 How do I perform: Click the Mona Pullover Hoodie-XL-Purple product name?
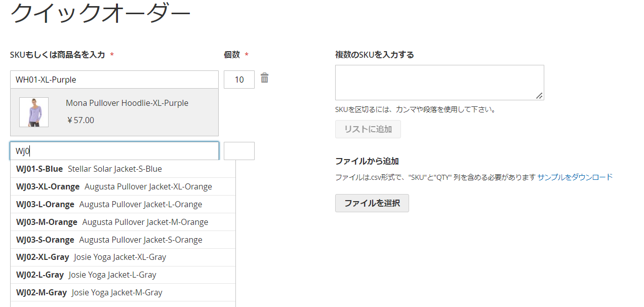pyautogui.click(x=127, y=103)
